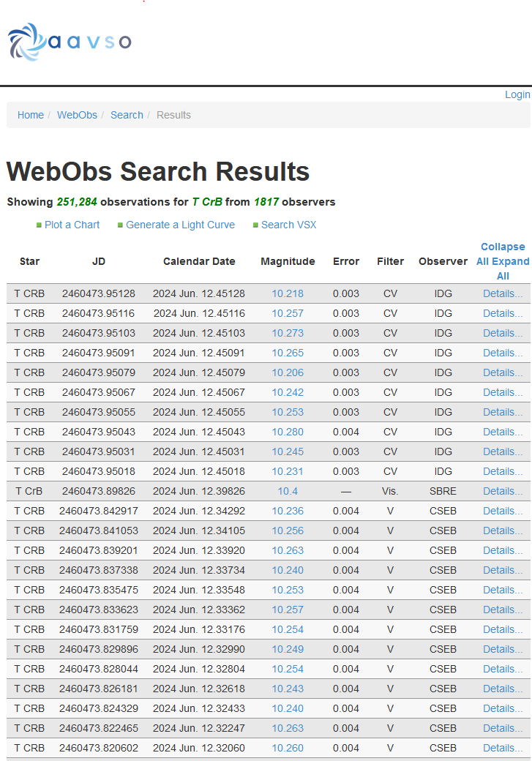The width and height of the screenshot is (532, 761).
Task: Select calendar date 2024 Jun. 12.39826
Action: [x=199, y=491]
